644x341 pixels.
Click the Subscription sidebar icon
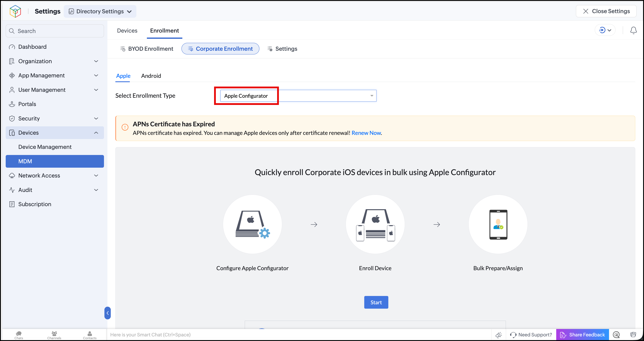click(12, 204)
